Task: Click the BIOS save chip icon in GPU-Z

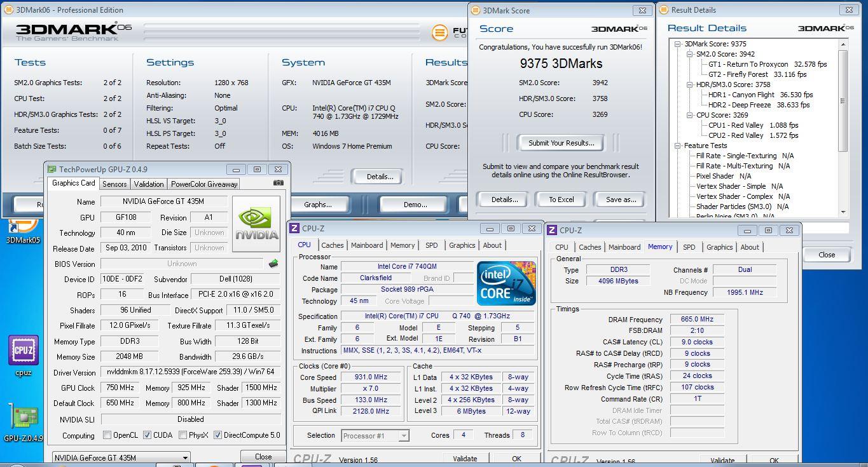Action: [273, 264]
